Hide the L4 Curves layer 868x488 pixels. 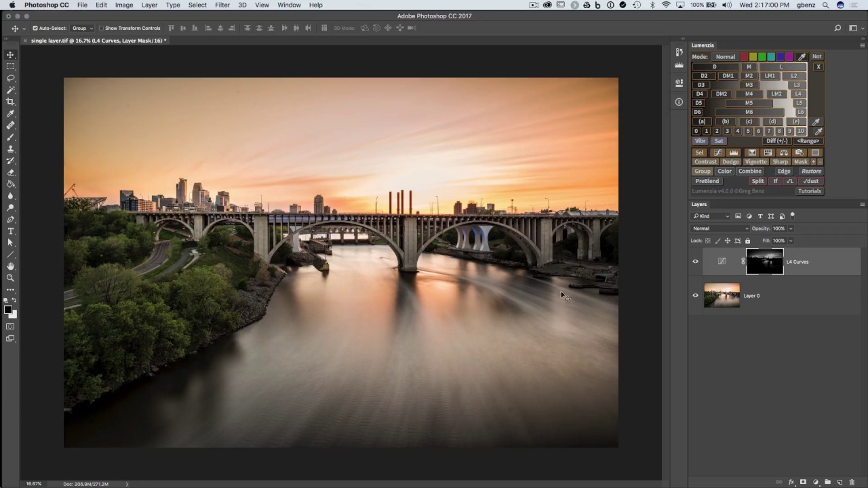click(695, 262)
